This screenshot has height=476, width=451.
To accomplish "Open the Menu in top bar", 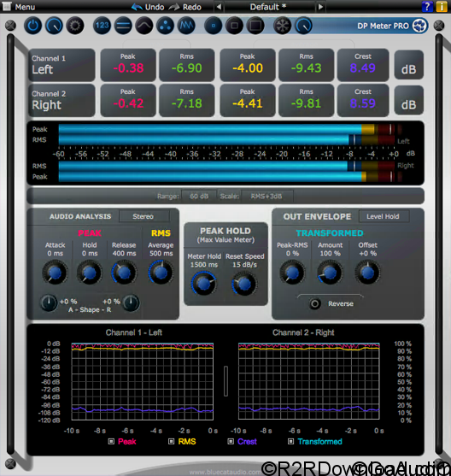I will [19, 7].
